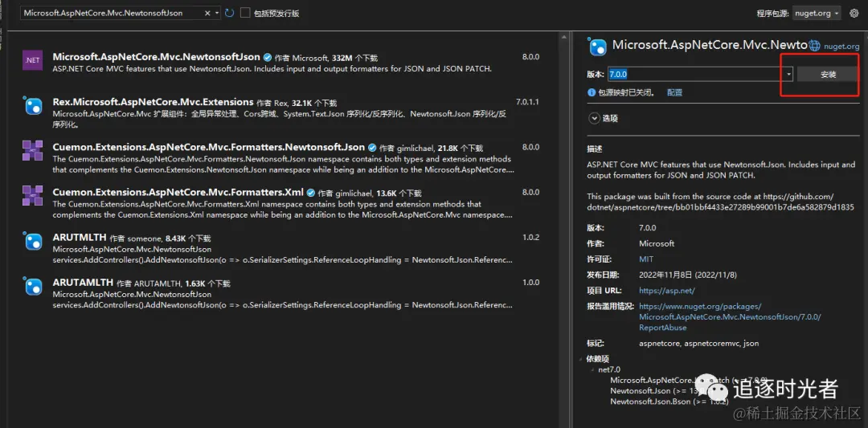Open package source settings gear icon
The height and width of the screenshot is (428, 868).
(854, 13)
